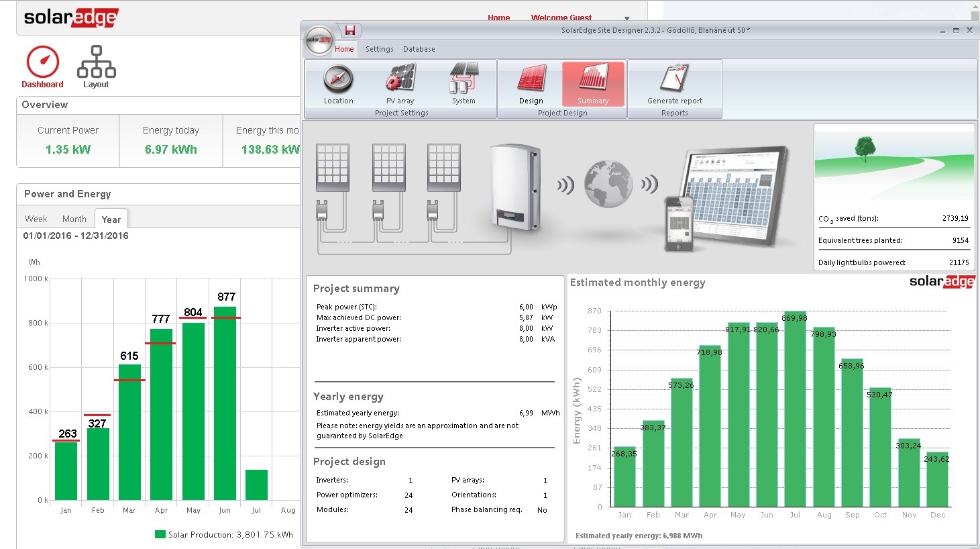Click the Estimated yearly energy: 6,988 MWh footer
The width and height of the screenshot is (980, 549).
(x=639, y=536)
